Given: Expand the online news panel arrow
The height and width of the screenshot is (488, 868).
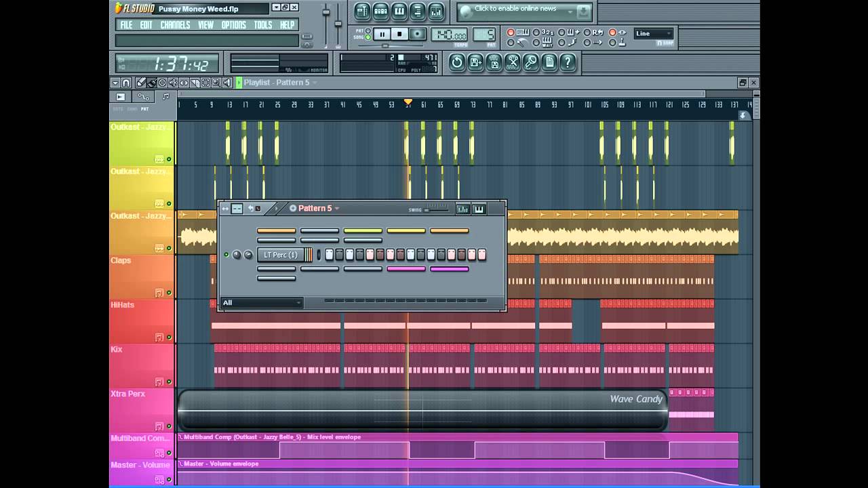Looking at the screenshot, I should 570,12.
